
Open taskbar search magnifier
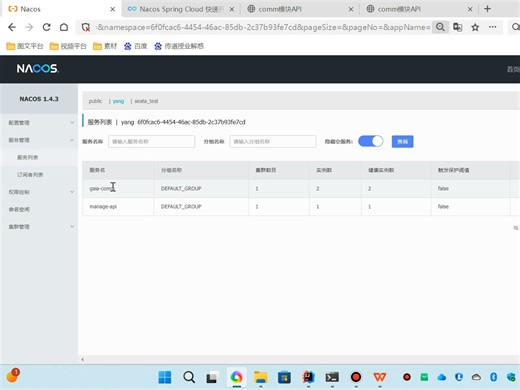189,377
